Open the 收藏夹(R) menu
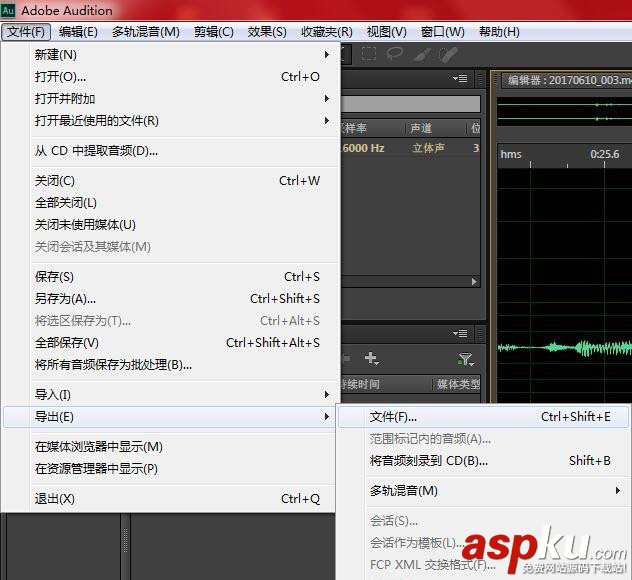The width and height of the screenshot is (632, 580). point(327,31)
